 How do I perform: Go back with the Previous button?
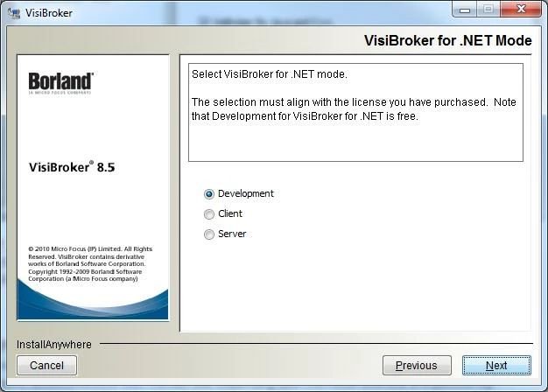[x=417, y=366]
